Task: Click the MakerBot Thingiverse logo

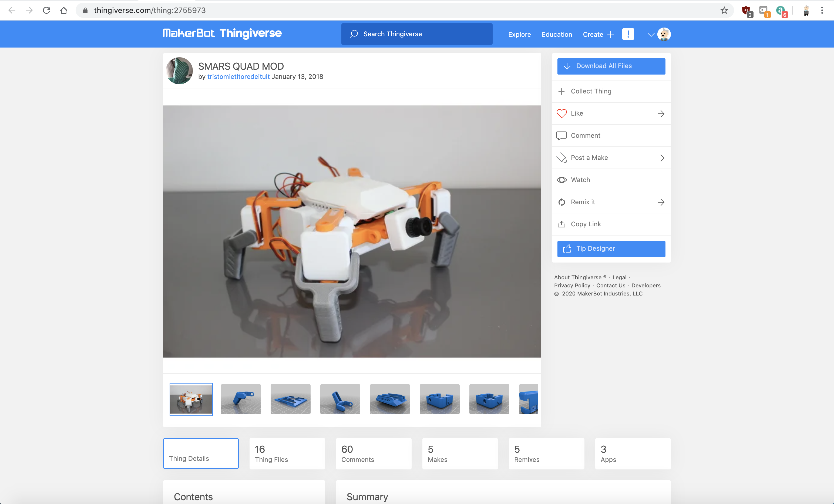Action: pyautogui.click(x=222, y=33)
